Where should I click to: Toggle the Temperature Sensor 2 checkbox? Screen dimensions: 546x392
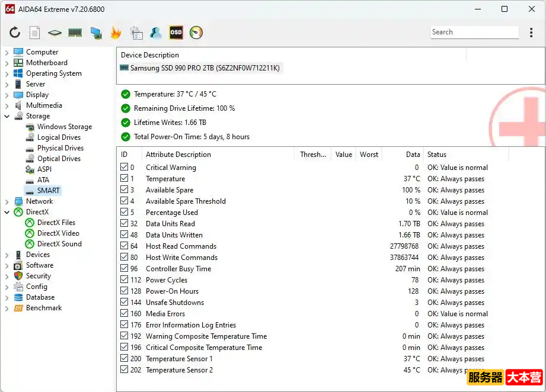[x=124, y=369]
